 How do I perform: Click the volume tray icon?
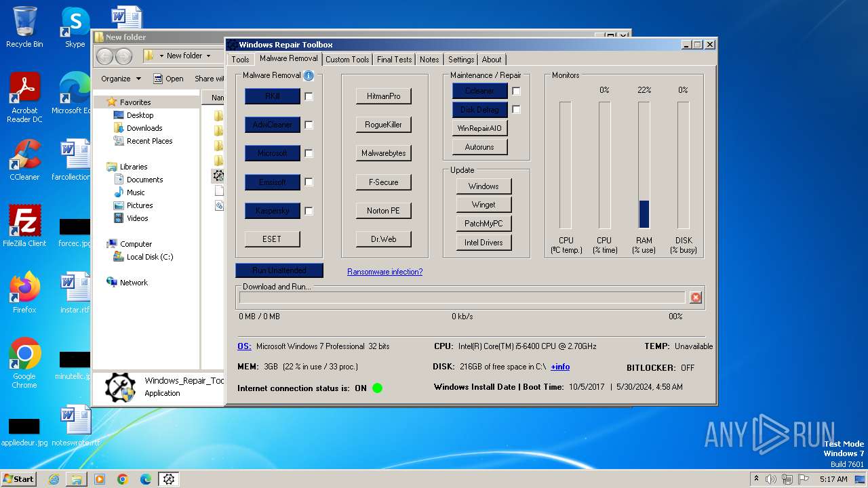771,479
